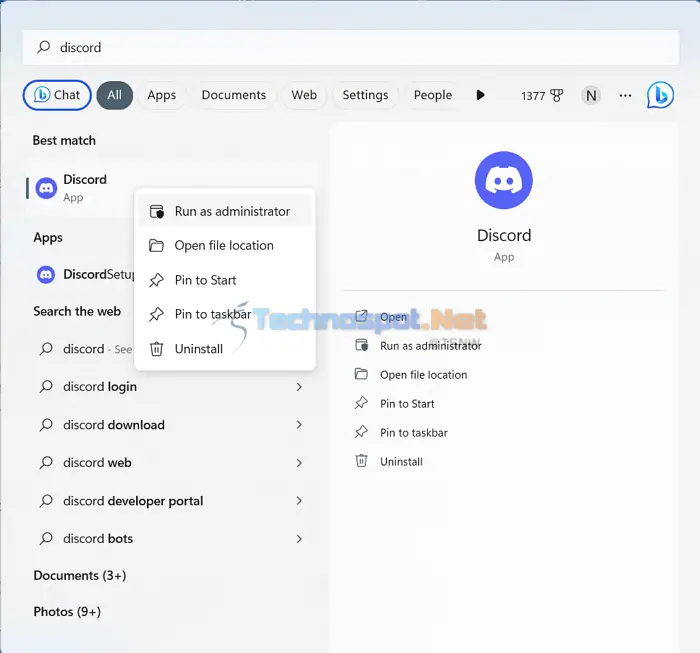
Task: Click the pin icon beside preview pane Pin to Start
Action: coord(361,403)
